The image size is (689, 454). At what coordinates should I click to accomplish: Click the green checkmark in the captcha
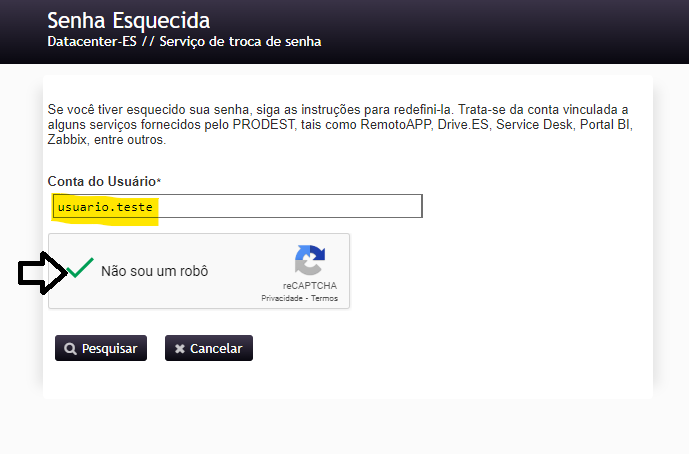coord(80,268)
